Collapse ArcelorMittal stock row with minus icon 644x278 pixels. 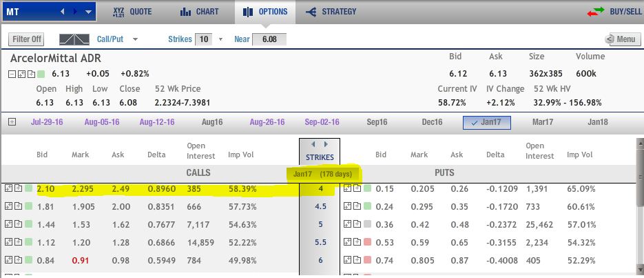pyautogui.click(x=12, y=75)
